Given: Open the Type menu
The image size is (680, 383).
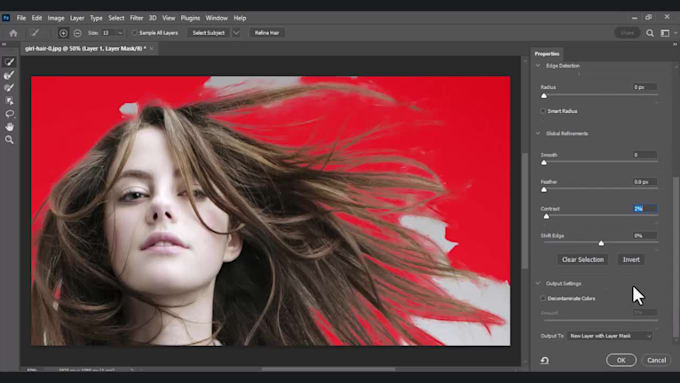Looking at the screenshot, I should coord(96,18).
